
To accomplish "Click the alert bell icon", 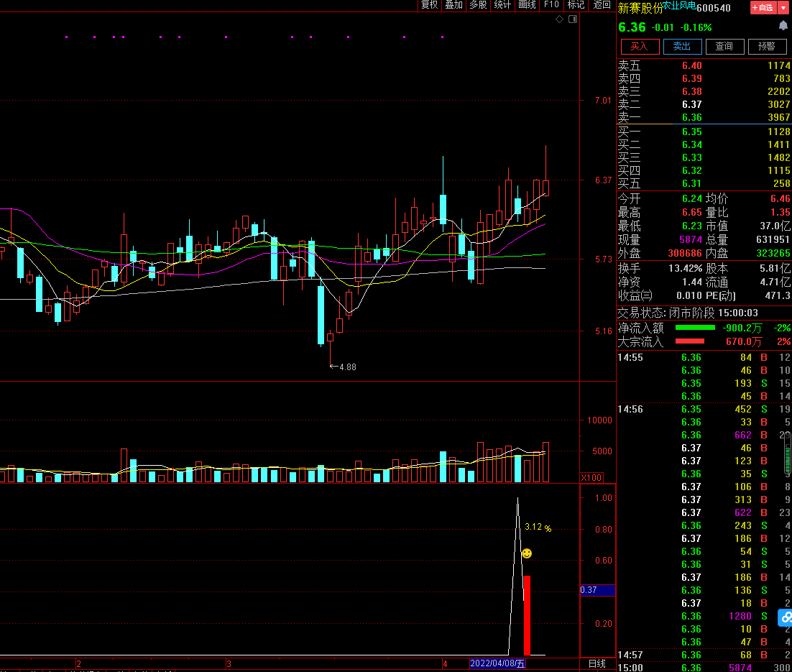I will (783, 26).
